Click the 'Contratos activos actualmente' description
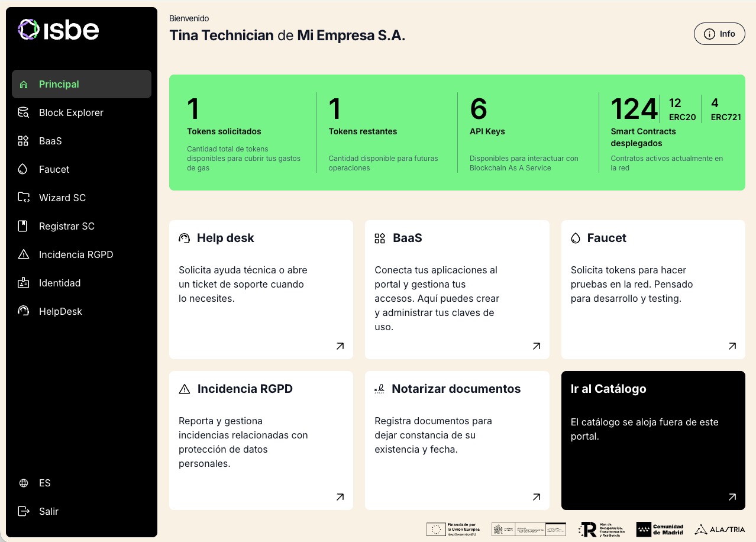Image resolution: width=756 pixels, height=542 pixels. [x=667, y=163]
